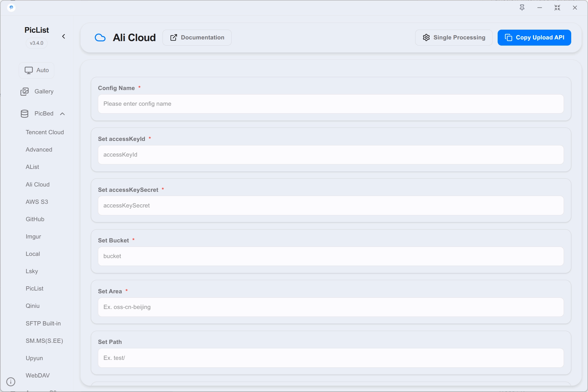Focus the accessKeySecret input field
This screenshot has width=588, height=392.
pyautogui.click(x=331, y=206)
